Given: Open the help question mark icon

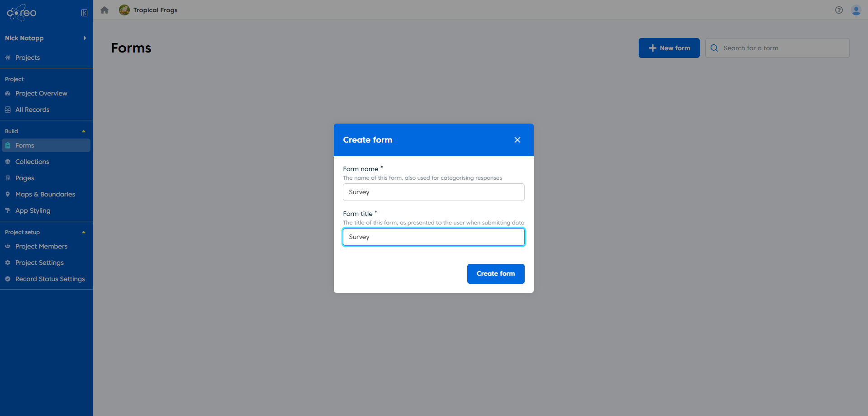Looking at the screenshot, I should pos(839,10).
